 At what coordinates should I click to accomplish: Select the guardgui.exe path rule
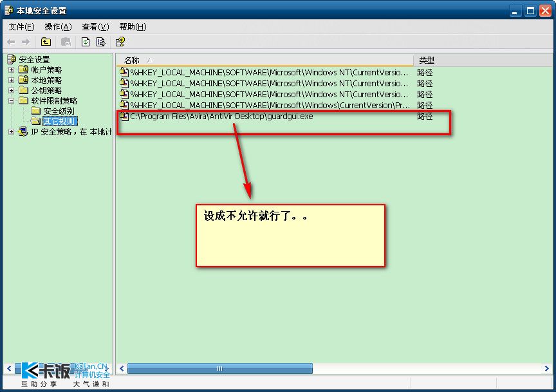(x=221, y=117)
